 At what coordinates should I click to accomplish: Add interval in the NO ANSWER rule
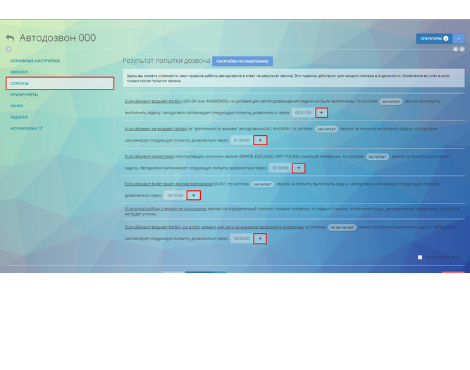[x=260, y=140]
